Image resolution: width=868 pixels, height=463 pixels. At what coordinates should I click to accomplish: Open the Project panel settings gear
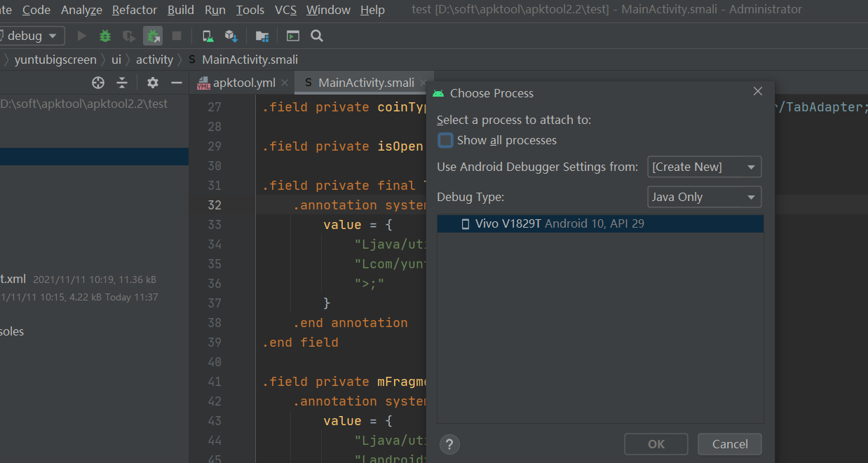pyautogui.click(x=152, y=82)
